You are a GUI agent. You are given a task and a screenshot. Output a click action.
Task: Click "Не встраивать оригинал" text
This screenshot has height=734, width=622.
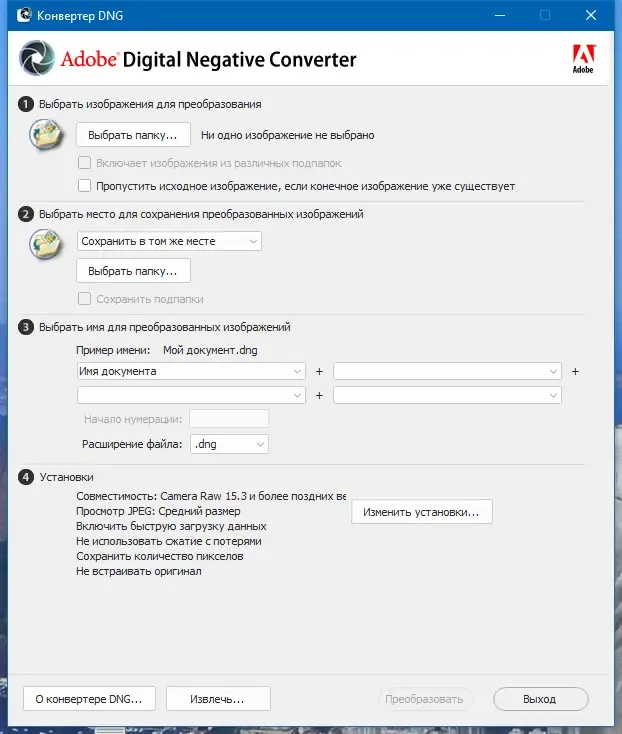[139, 571]
